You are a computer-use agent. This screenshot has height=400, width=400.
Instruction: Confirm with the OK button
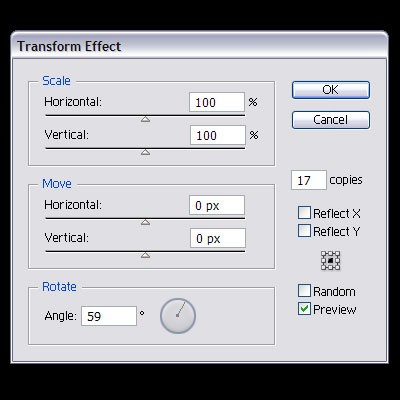pos(331,90)
